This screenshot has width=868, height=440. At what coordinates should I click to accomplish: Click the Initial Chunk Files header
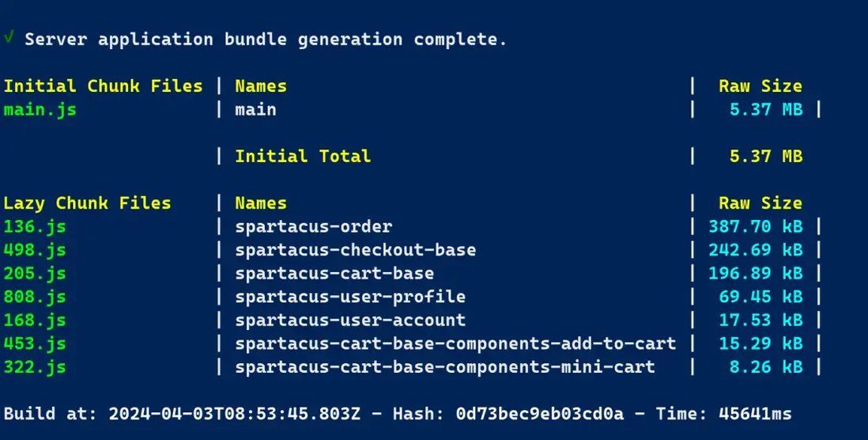pyautogui.click(x=104, y=86)
